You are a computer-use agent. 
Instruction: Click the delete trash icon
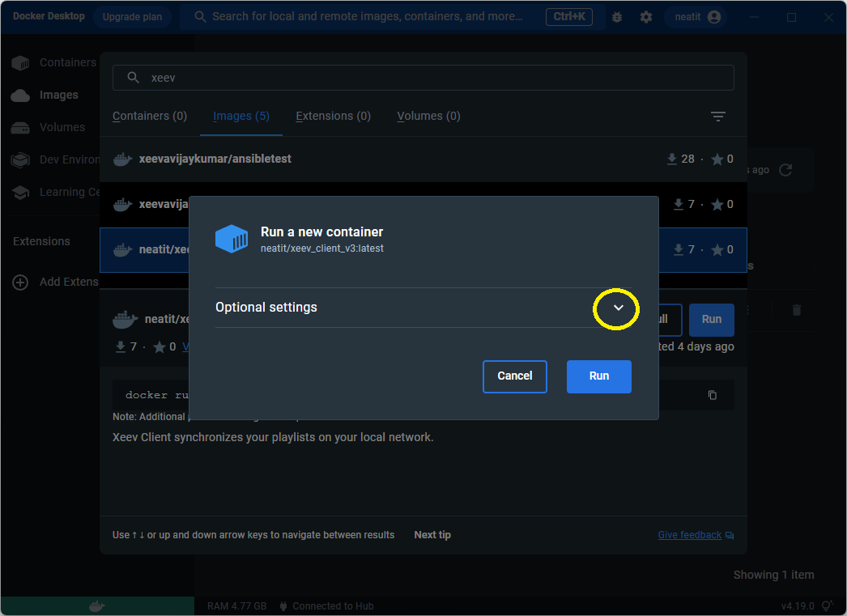point(796,310)
